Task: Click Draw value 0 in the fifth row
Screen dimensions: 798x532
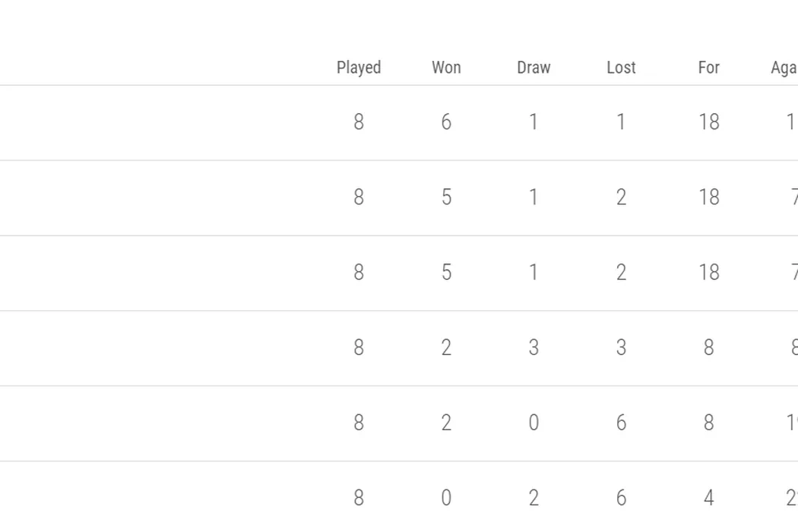Action: (534, 423)
